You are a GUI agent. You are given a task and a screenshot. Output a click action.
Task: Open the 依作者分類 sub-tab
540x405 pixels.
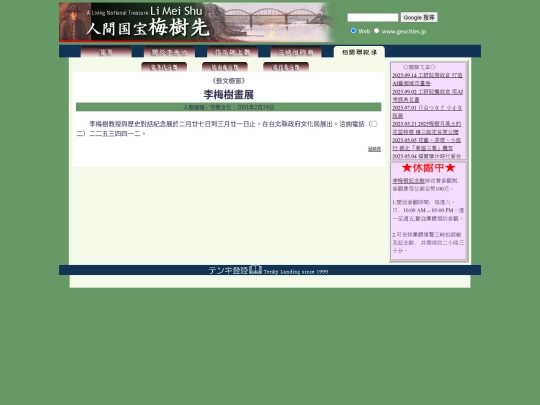point(286,67)
